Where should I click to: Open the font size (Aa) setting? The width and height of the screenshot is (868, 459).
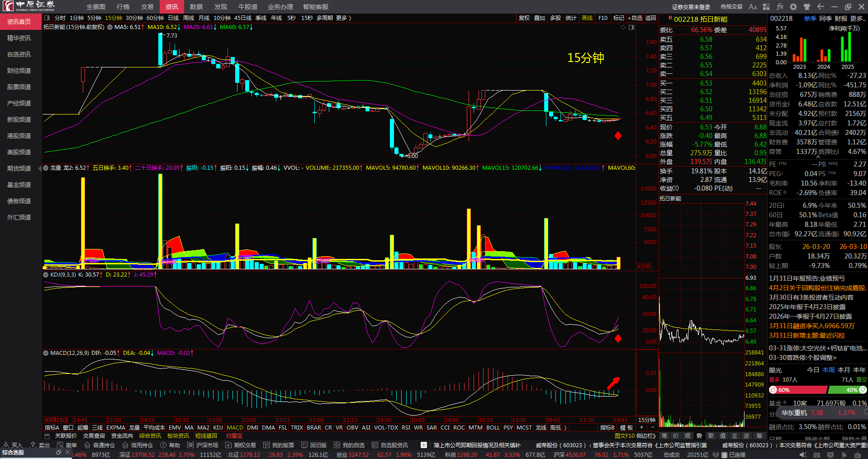(753, 7)
